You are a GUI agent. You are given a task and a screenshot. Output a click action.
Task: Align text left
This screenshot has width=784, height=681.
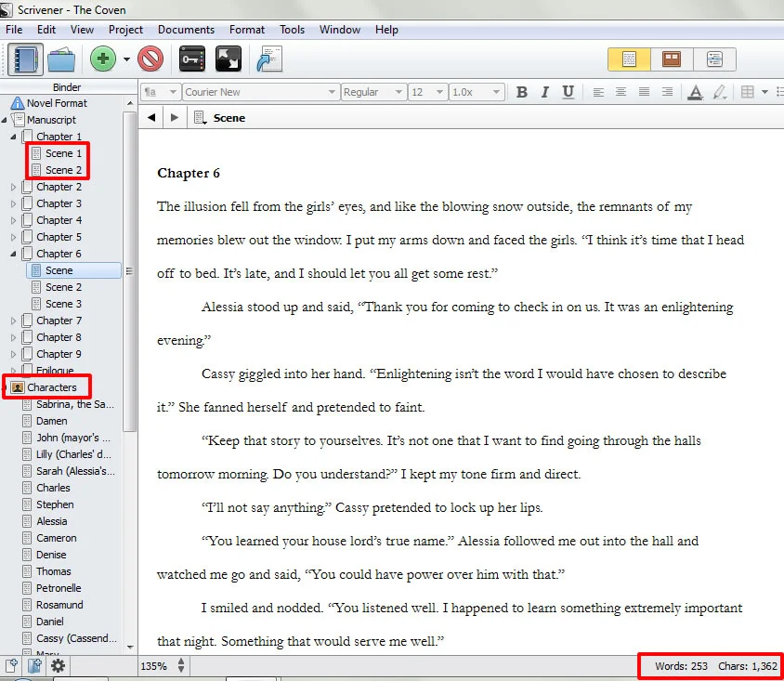click(x=598, y=92)
